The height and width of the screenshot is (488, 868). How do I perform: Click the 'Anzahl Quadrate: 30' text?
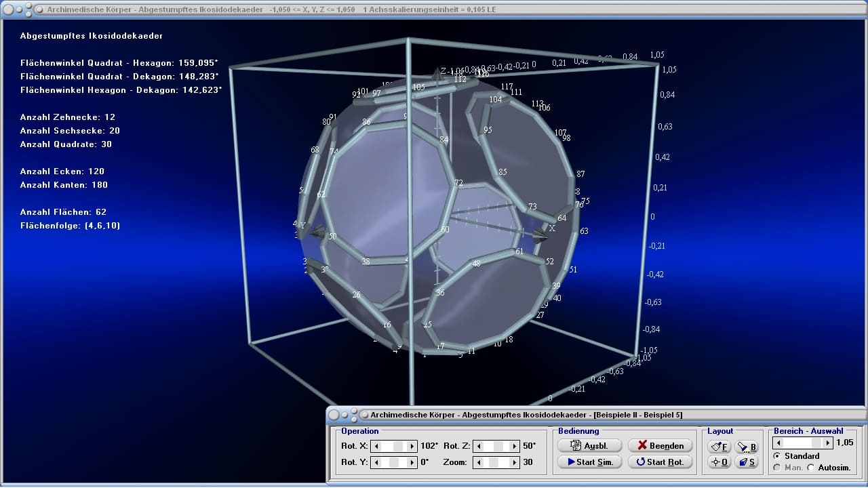point(66,144)
